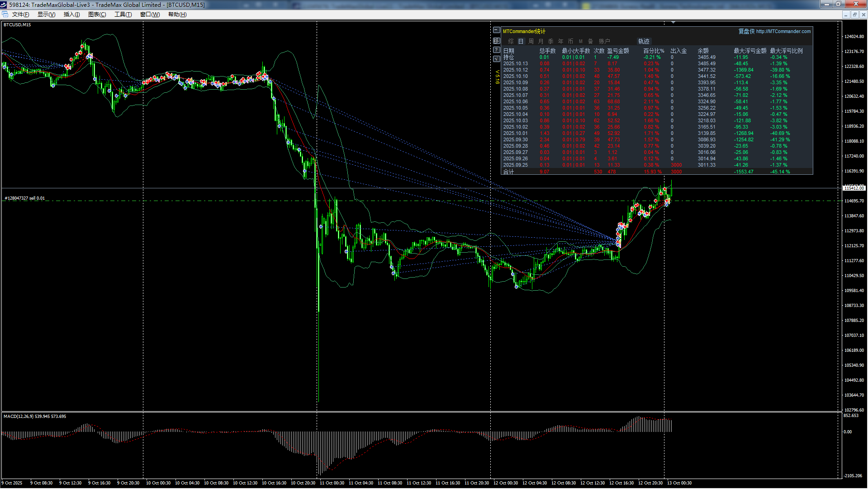
Task: Click the 124024.80 price axis label
Action: (x=854, y=37)
